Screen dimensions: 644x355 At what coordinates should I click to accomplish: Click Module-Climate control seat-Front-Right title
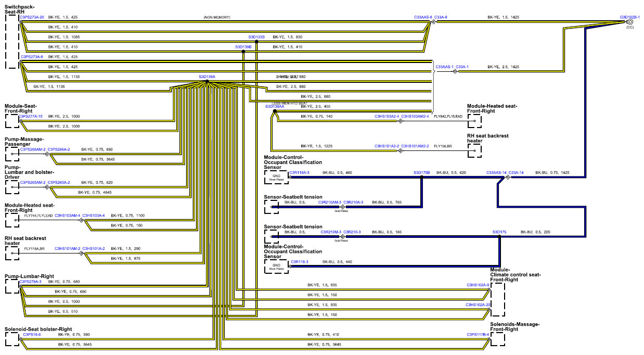[516, 274]
